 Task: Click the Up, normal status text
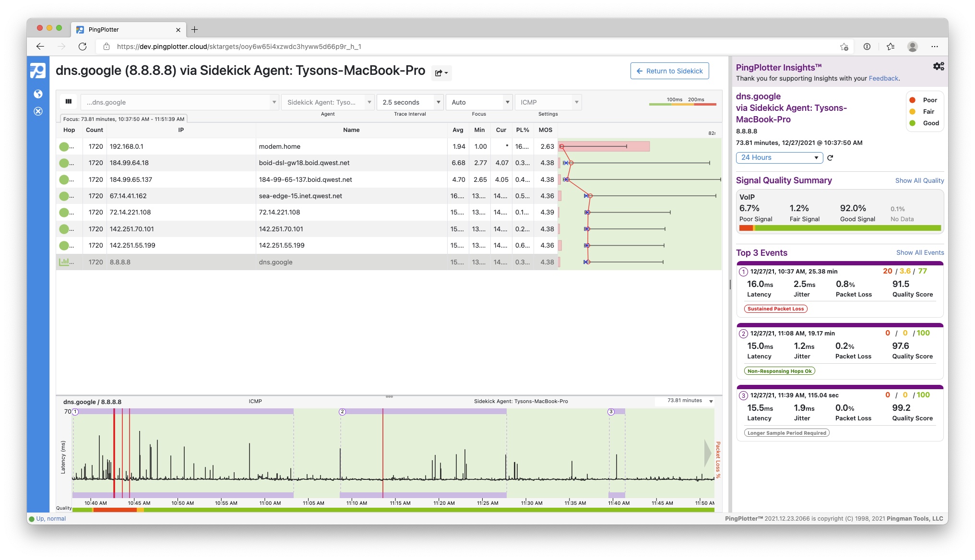(x=51, y=519)
